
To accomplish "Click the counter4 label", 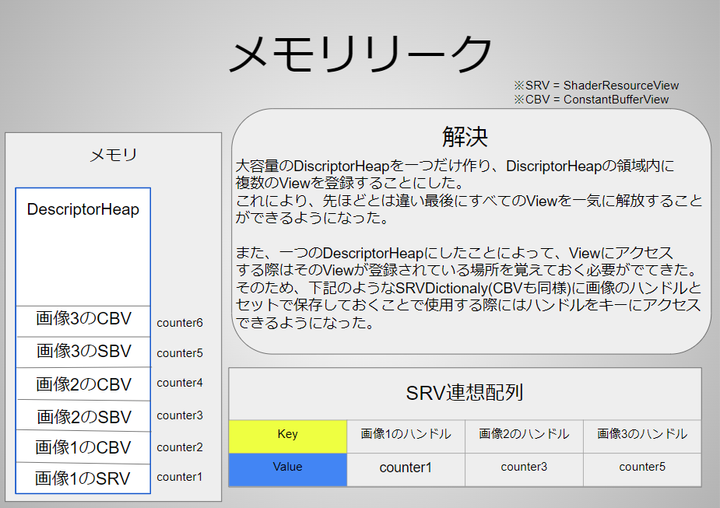I will (180, 383).
